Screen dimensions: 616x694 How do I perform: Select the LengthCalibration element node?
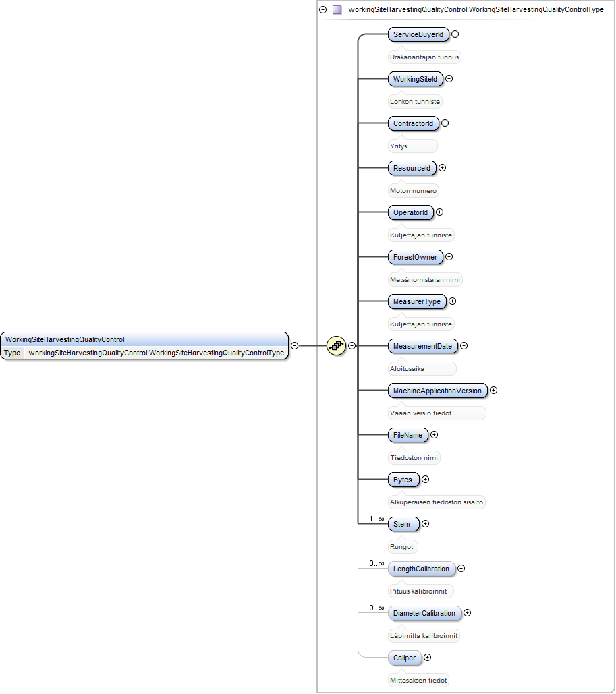click(x=422, y=569)
